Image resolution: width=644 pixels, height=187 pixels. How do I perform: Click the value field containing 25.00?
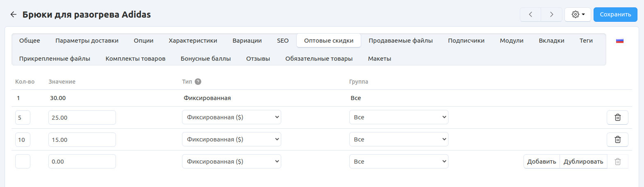[82, 118]
